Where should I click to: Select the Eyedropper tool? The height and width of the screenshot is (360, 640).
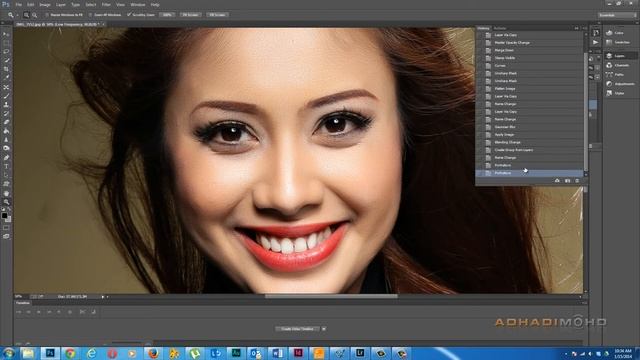[x=6, y=78]
